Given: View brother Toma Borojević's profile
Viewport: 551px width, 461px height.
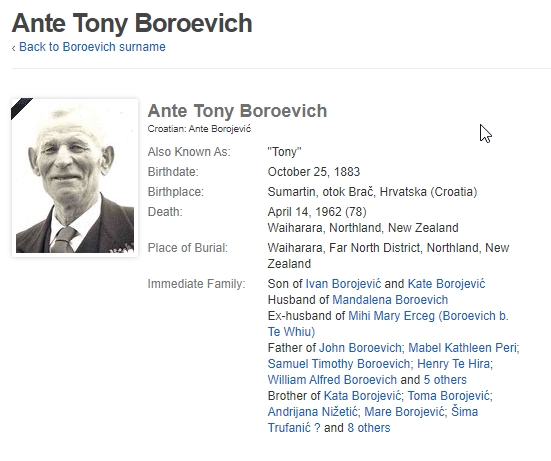Looking at the screenshot, I should tap(449, 396).
